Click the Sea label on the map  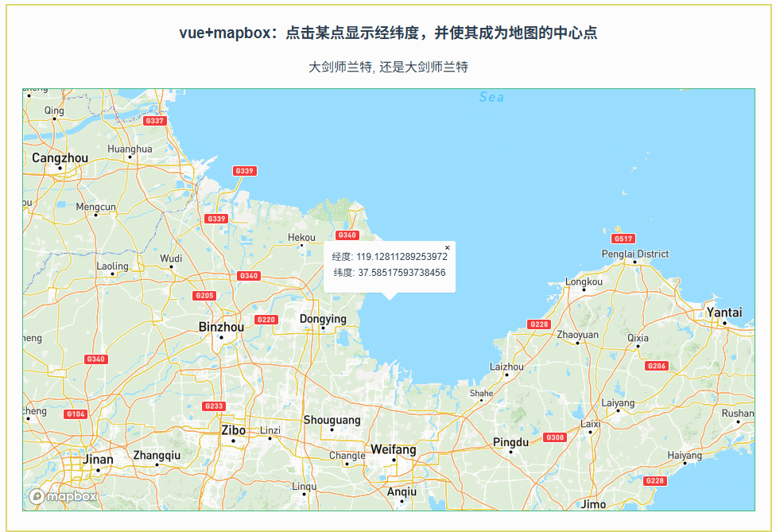pyautogui.click(x=491, y=97)
